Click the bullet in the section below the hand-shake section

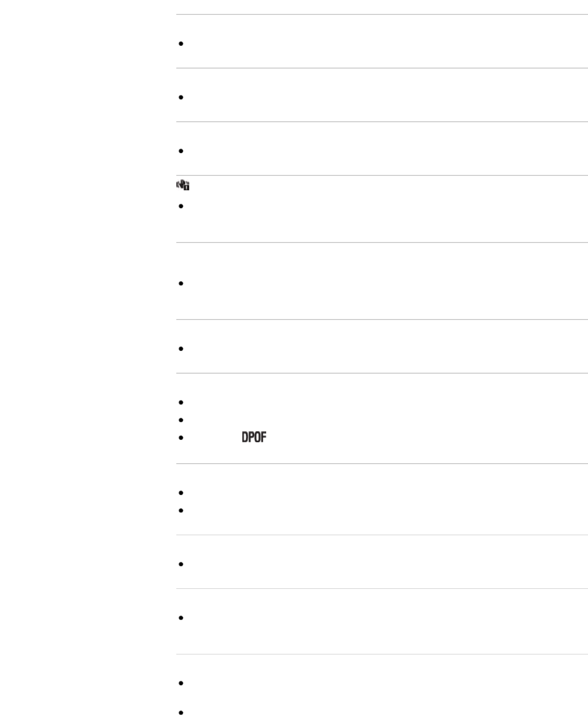coord(181,284)
